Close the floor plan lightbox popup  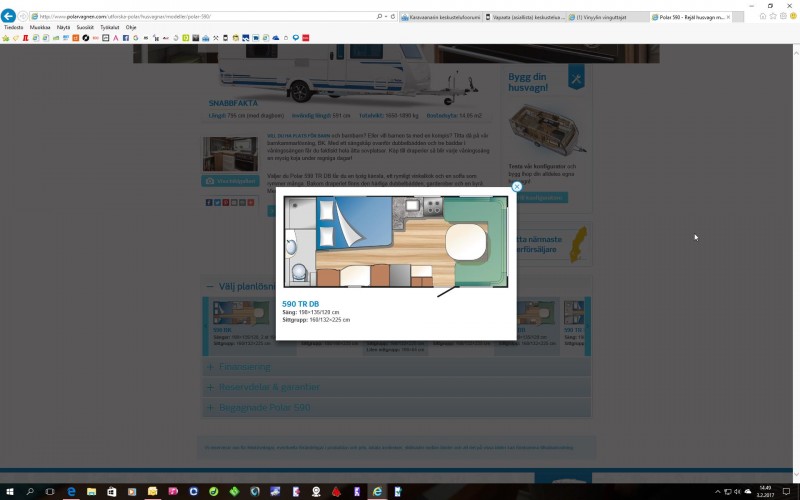(x=517, y=186)
